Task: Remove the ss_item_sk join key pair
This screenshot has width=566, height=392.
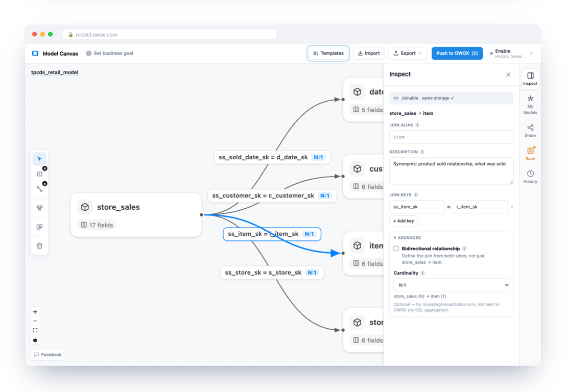Action: (x=512, y=207)
